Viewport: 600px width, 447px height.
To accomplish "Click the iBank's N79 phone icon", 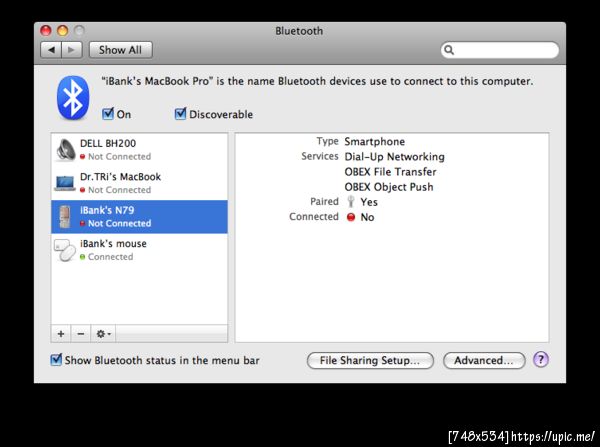I will tap(65, 217).
